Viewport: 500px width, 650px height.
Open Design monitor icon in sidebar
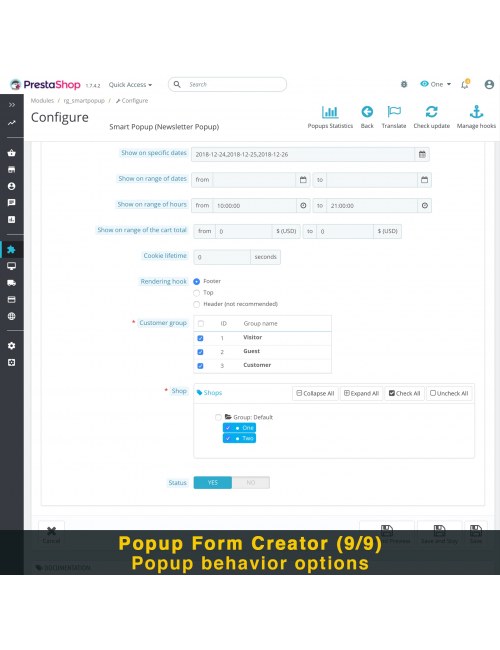click(x=12, y=266)
